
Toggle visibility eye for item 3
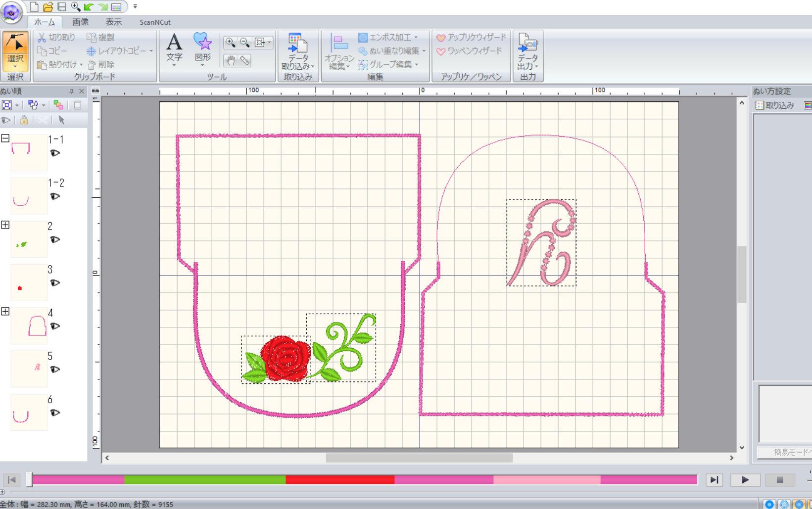55,283
